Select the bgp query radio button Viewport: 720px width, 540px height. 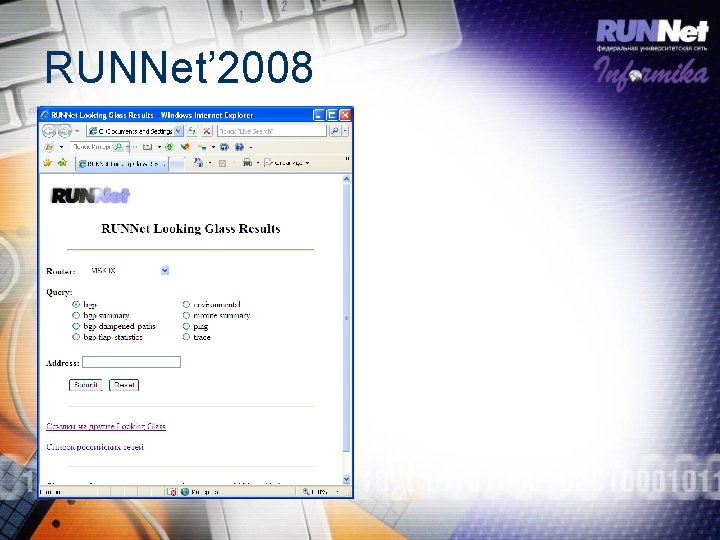(76, 304)
